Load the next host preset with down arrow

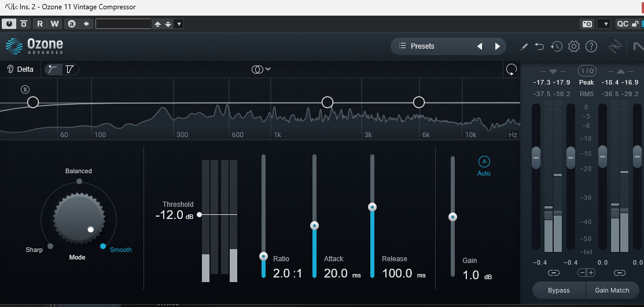click(168, 24)
